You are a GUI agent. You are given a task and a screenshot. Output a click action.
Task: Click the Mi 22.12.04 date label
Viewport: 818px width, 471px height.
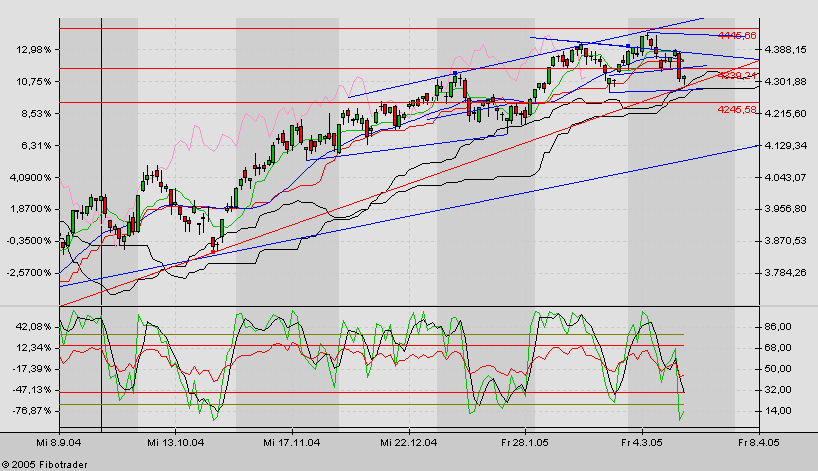408,442
